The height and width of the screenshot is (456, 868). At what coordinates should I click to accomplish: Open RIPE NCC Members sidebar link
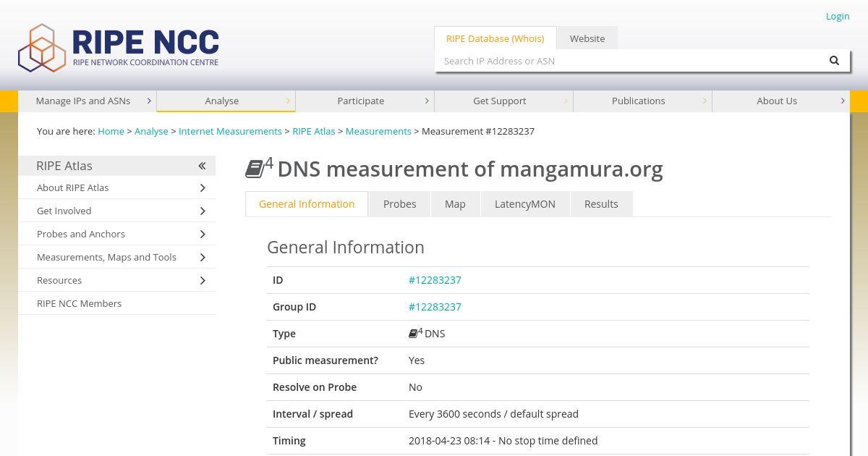point(79,303)
